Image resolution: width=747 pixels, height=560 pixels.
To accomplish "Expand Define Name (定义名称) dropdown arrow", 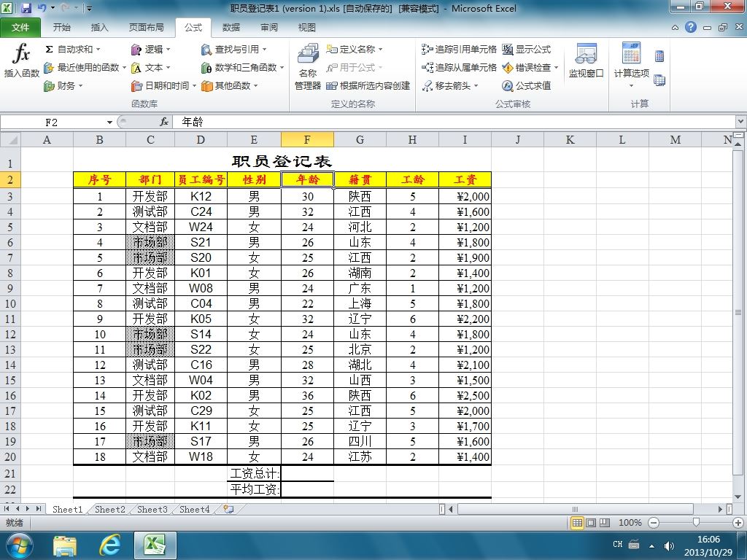I will click(x=380, y=49).
